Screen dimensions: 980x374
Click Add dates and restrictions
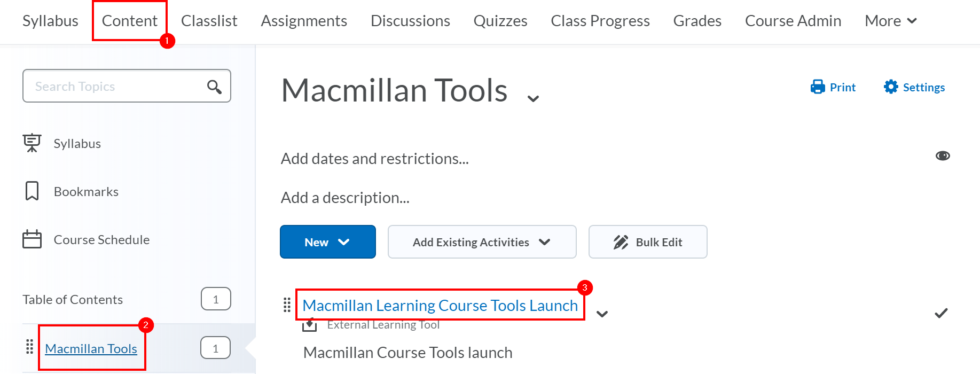click(x=374, y=158)
